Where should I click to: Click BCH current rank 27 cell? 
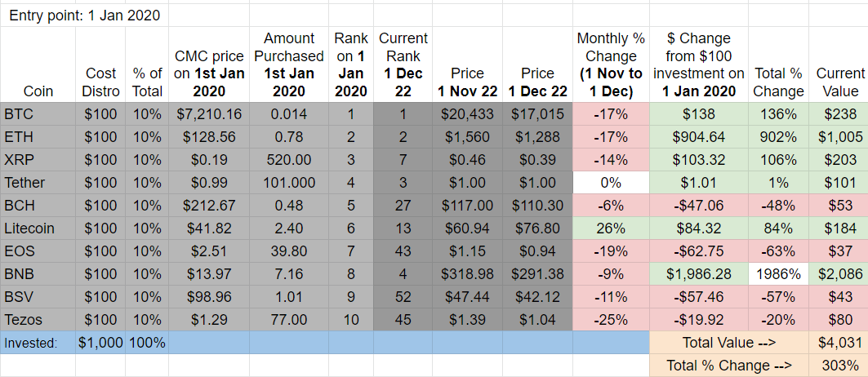[x=403, y=206]
